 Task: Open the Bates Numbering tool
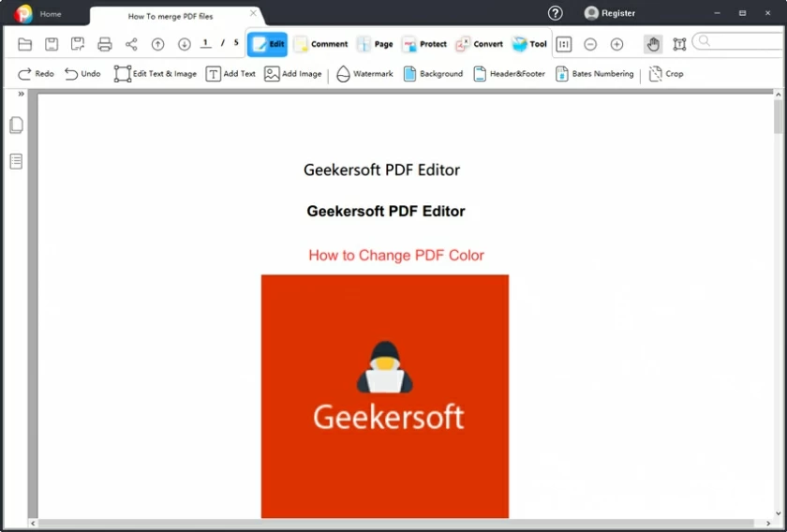point(595,74)
